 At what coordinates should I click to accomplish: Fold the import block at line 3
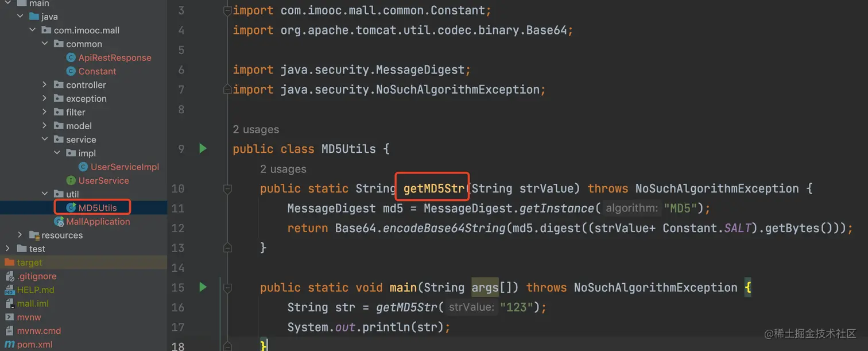point(227,10)
